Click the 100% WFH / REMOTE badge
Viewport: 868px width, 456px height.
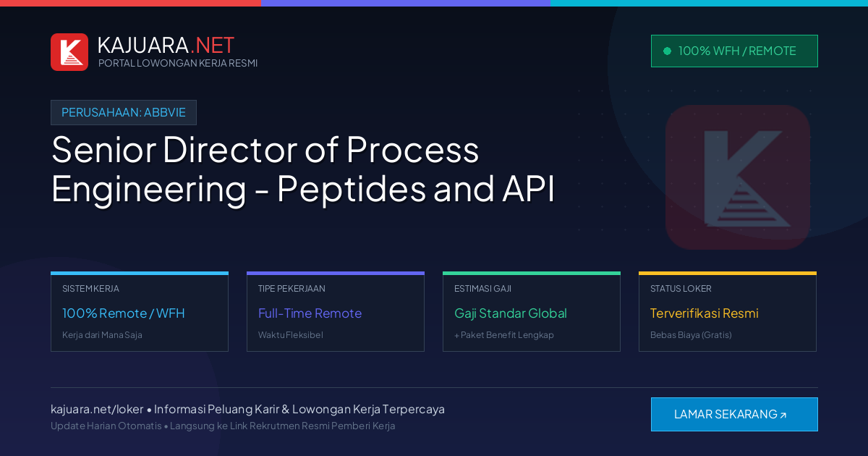click(734, 51)
